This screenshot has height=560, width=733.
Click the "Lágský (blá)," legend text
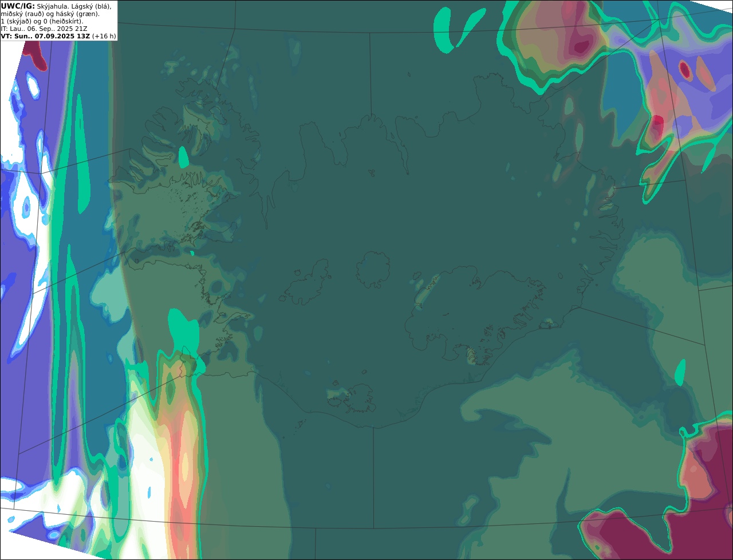tap(92, 7)
